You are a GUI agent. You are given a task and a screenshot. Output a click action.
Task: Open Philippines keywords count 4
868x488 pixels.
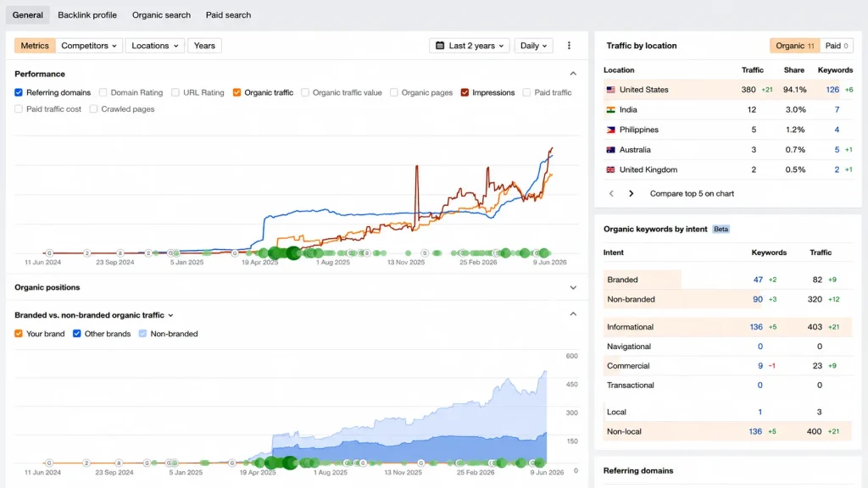[x=837, y=130]
